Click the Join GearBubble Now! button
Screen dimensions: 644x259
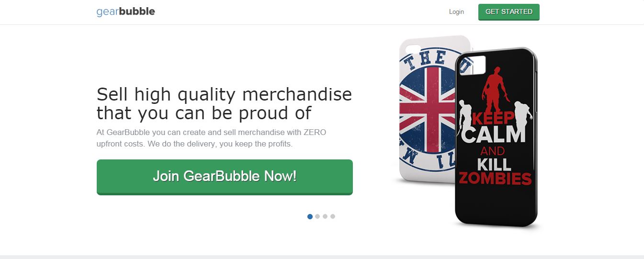pos(225,177)
